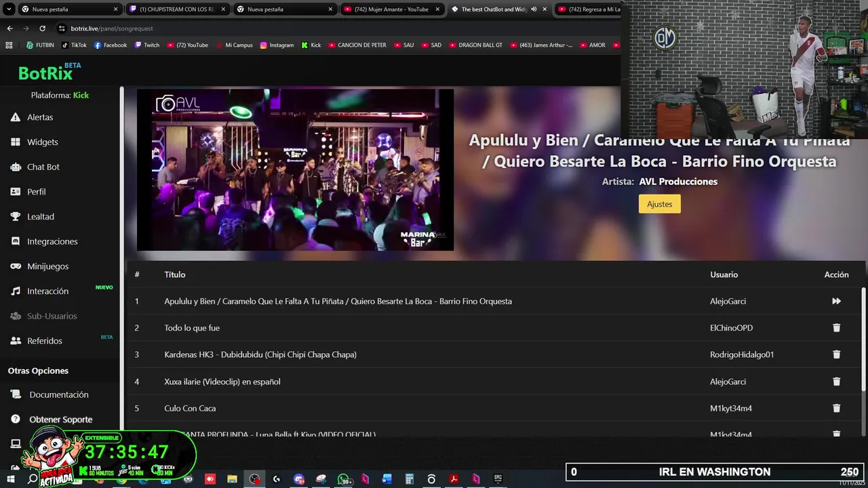Click the Documentación icon
Image resolution: width=868 pixels, height=488 pixels.
[x=15, y=394]
